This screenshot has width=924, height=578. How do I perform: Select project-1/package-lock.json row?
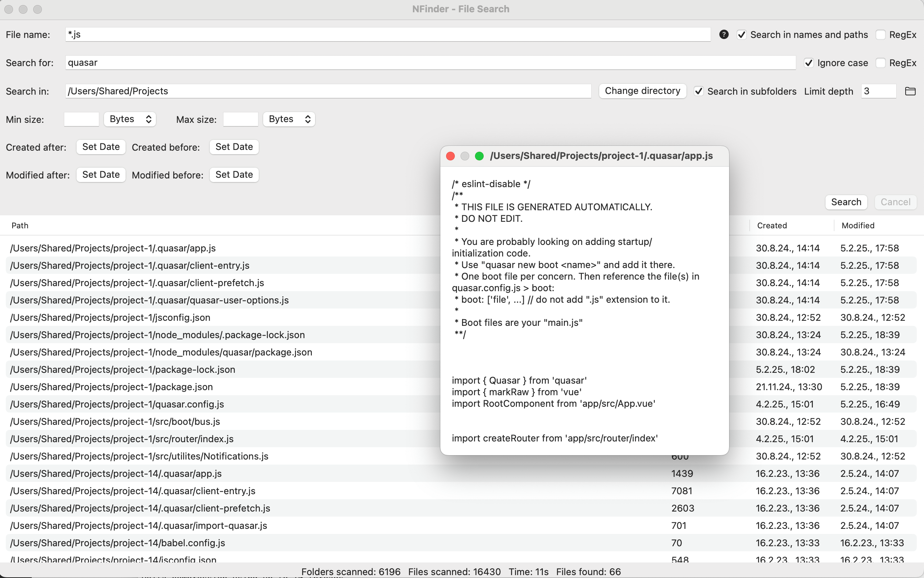coord(461,369)
